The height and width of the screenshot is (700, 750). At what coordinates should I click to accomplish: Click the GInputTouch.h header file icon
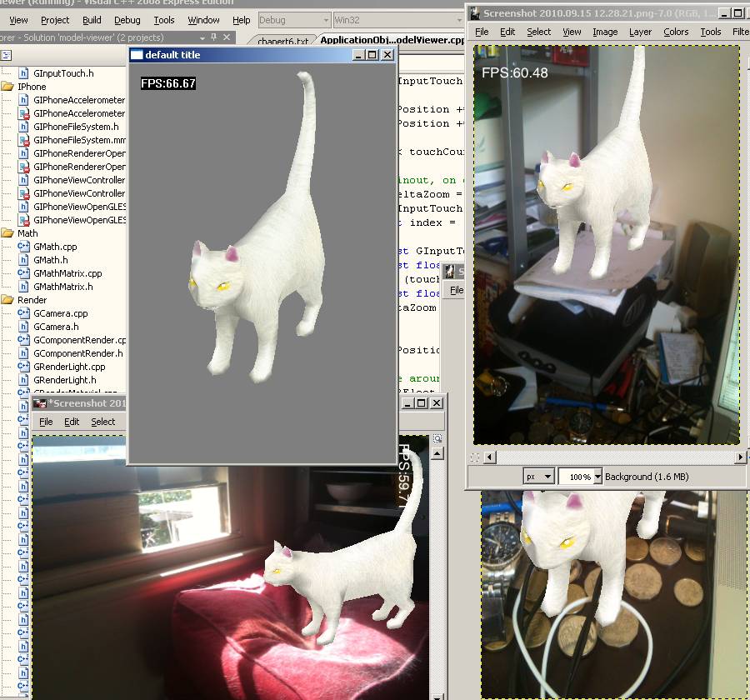click(23, 73)
